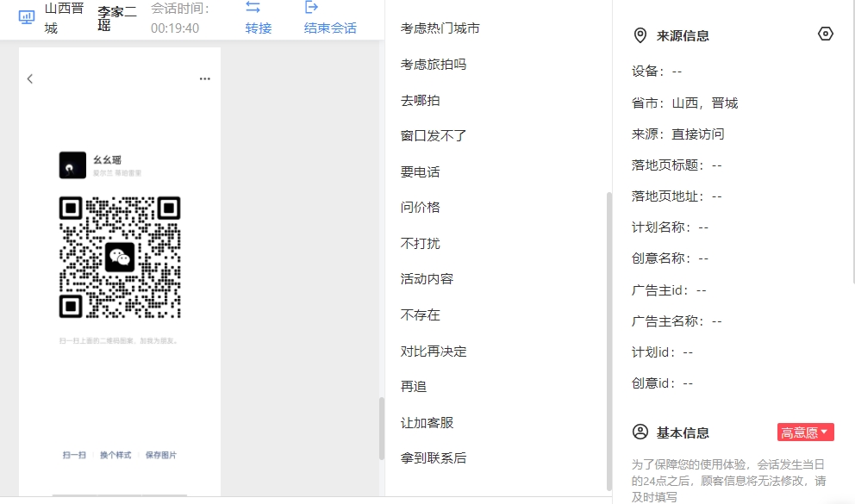Click the 设备 row
Image resolution: width=855 pixels, height=504 pixels.
[657, 72]
